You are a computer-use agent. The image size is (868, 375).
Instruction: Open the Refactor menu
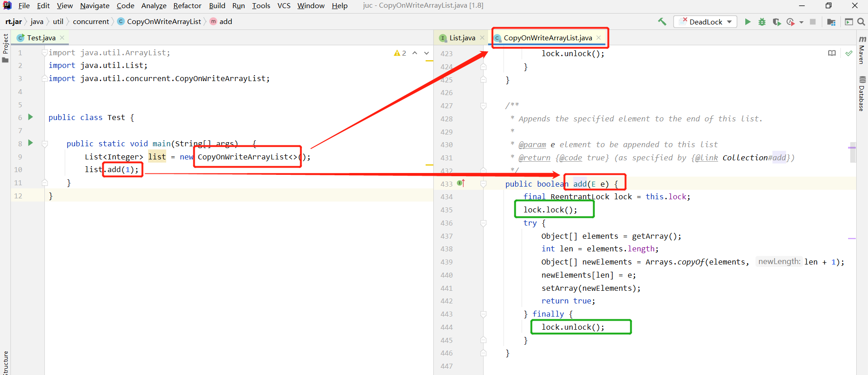[x=187, y=5]
